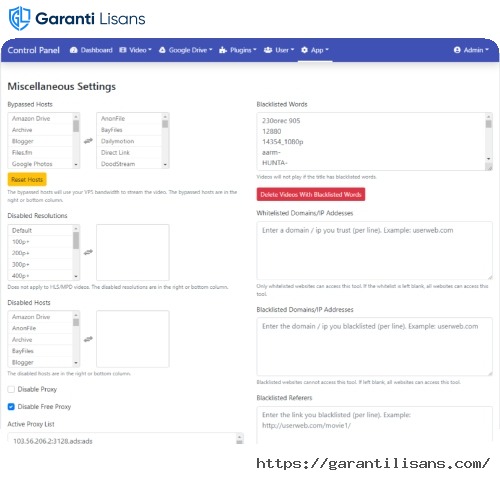The width and height of the screenshot is (500, 482).
Task: Select 100p+ in Disabled Resolutions list
Action: pos(40,242)
